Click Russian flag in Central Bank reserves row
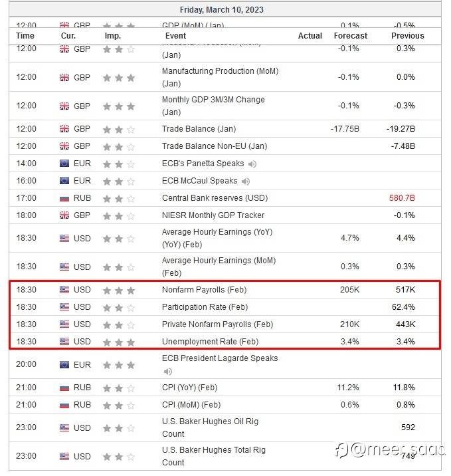Image resolution: width=451 pixels, height=476 pixels. 64,198
